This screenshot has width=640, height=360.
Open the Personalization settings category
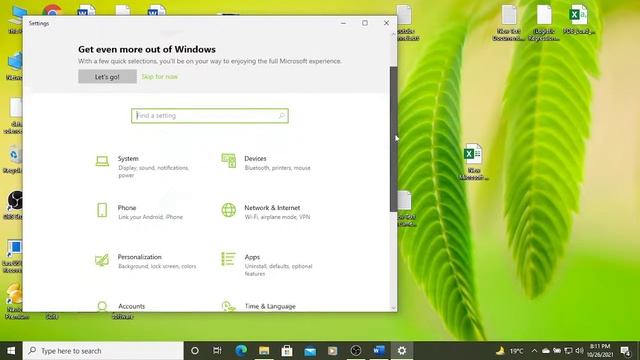[145, 261]
